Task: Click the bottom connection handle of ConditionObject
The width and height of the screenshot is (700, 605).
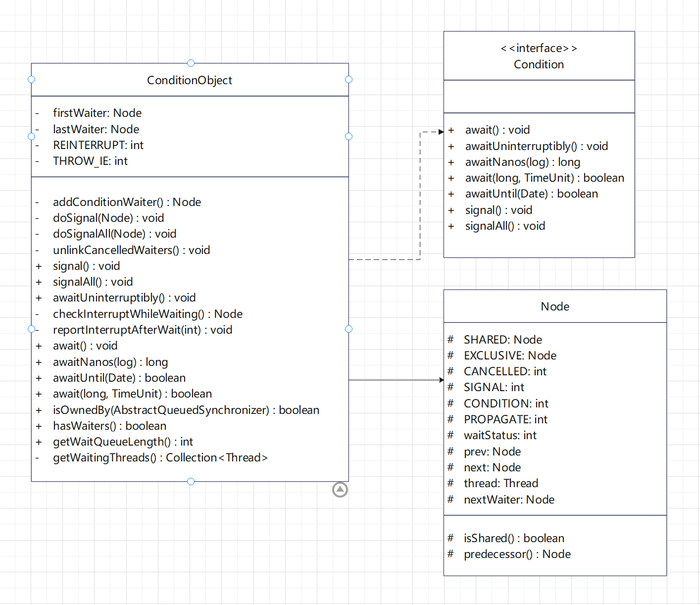Action: tap(191, 481)
